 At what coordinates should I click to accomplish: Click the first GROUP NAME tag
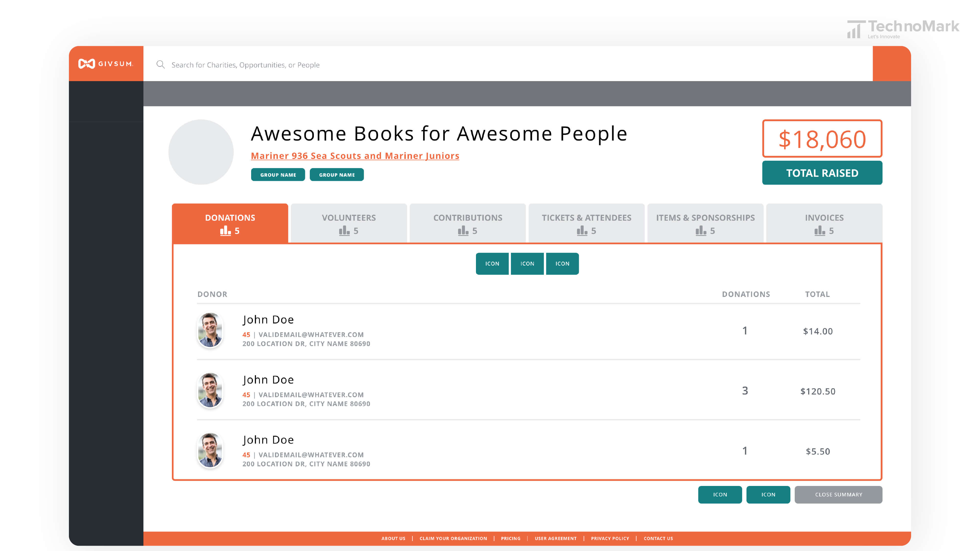pos(278,174)
